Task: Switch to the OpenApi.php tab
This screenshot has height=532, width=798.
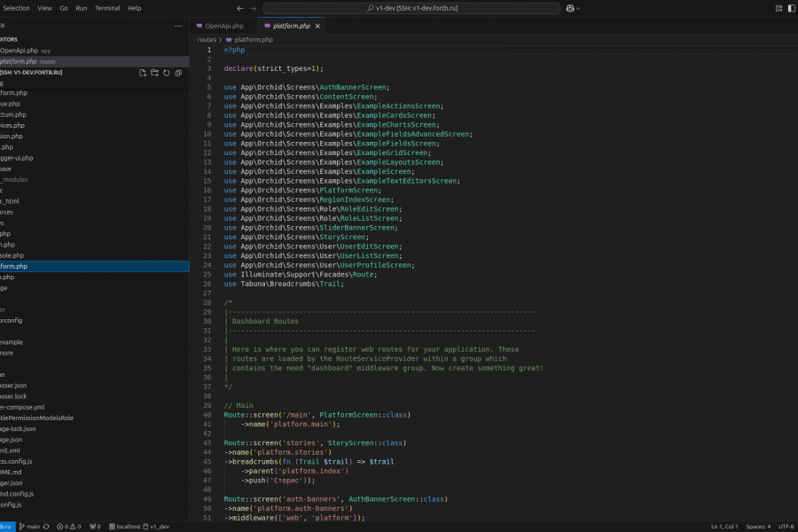Action: coord(223,27)
